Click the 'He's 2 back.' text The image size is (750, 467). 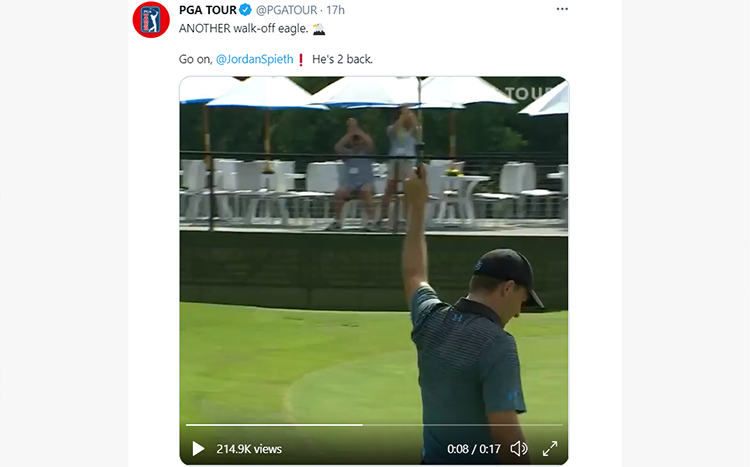point(342,59)
